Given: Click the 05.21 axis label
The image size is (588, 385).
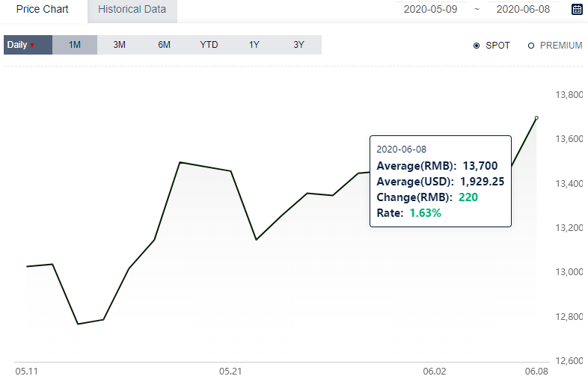Looking at the screenshot, I should pos(230,372).
